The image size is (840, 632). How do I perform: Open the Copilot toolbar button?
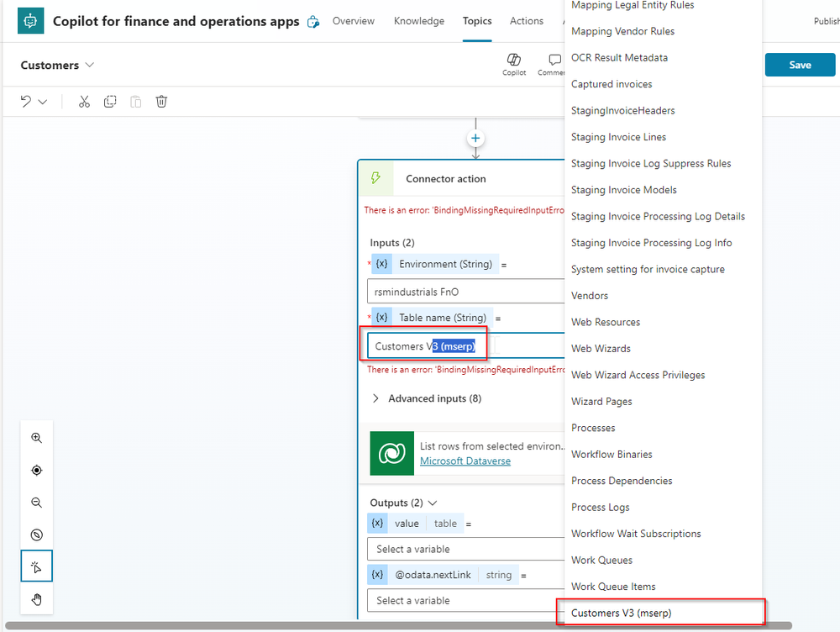[514, 65]
